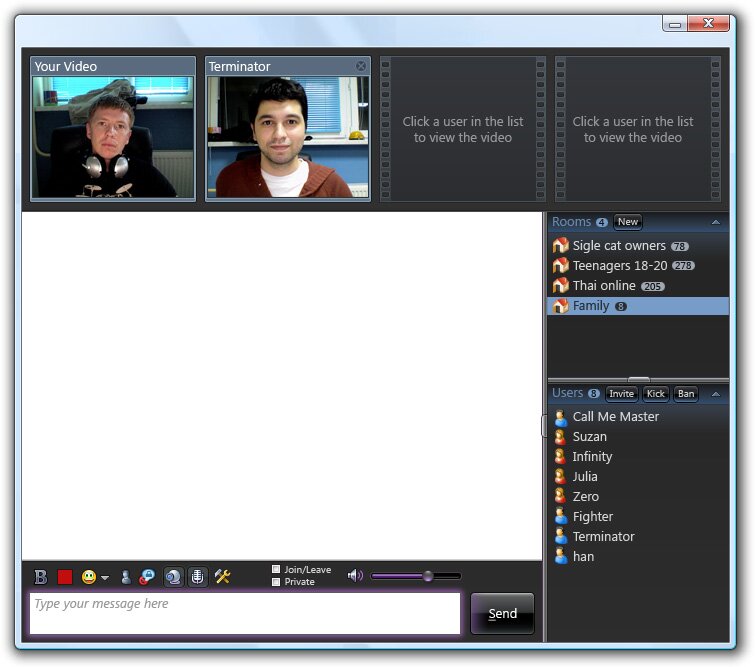Select user Julia
This screenshot has height=667, width=755.
[638, 476]
